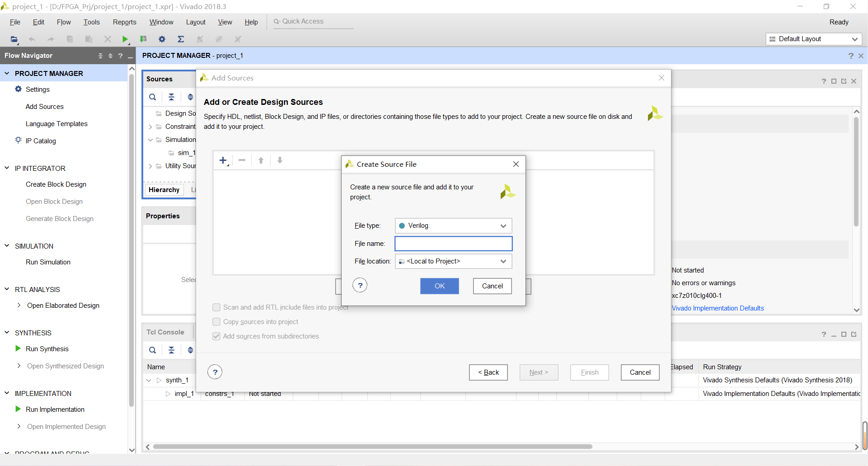Screen dimensions: 868x466
Task: Click the Run green play toolbar icon
Action: point(125,39)
